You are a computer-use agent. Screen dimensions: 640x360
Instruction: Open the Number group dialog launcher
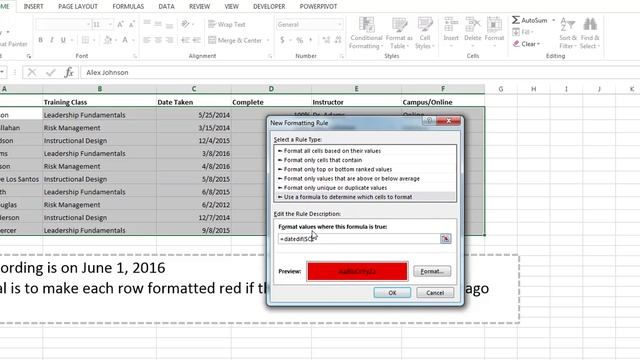(341, 56)
